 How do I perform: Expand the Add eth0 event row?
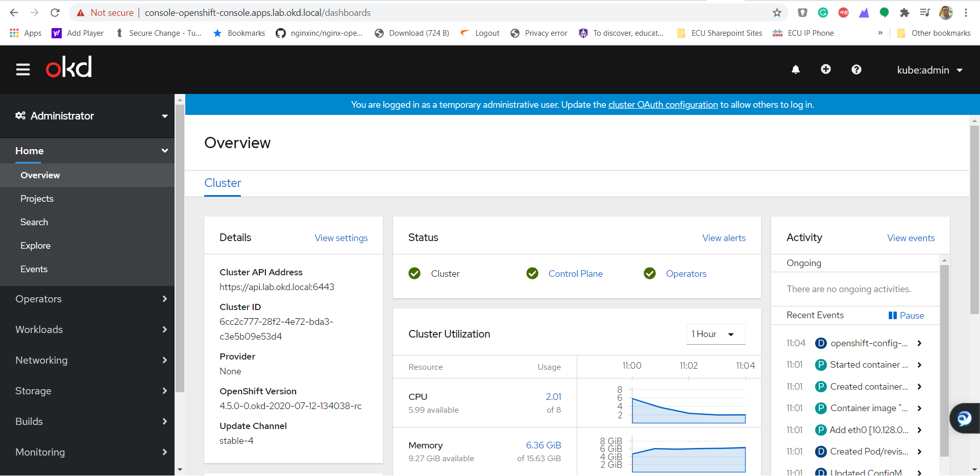pos(919,430)
